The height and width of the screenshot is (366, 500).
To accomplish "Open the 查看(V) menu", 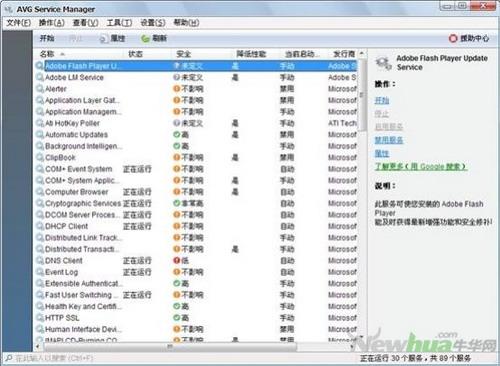I will coord(85,23).
